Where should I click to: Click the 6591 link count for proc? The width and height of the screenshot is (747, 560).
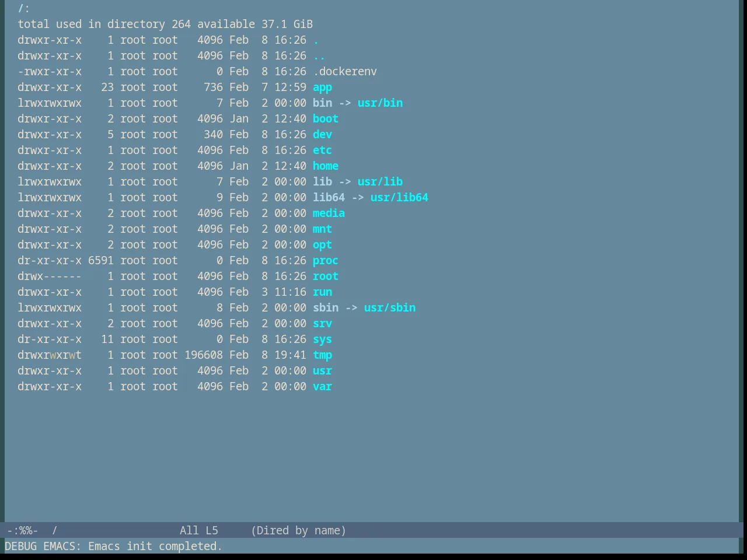click(101, 261)
